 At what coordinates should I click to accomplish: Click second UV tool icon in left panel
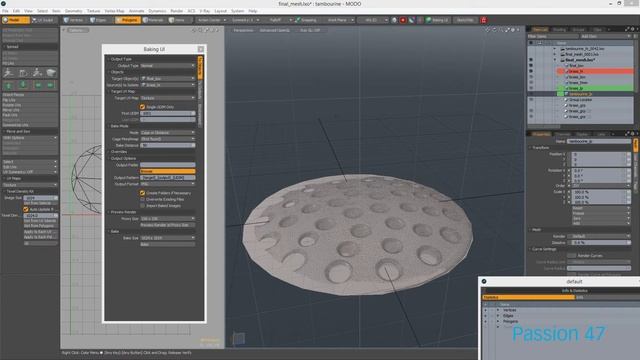(23, 73)
